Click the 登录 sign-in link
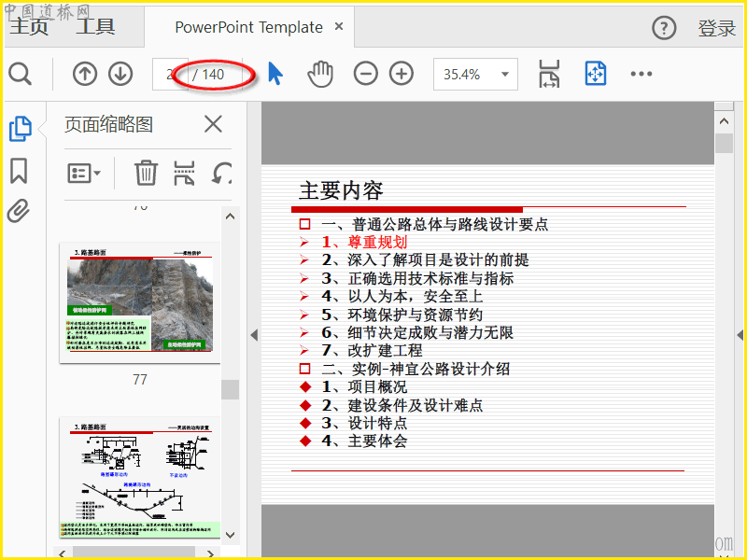The height and width of the screenshot is (560, 747). click(717, 29)
